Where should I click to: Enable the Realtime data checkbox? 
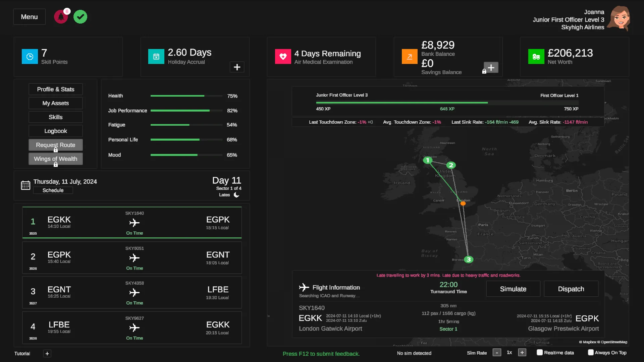pos(539,352)
